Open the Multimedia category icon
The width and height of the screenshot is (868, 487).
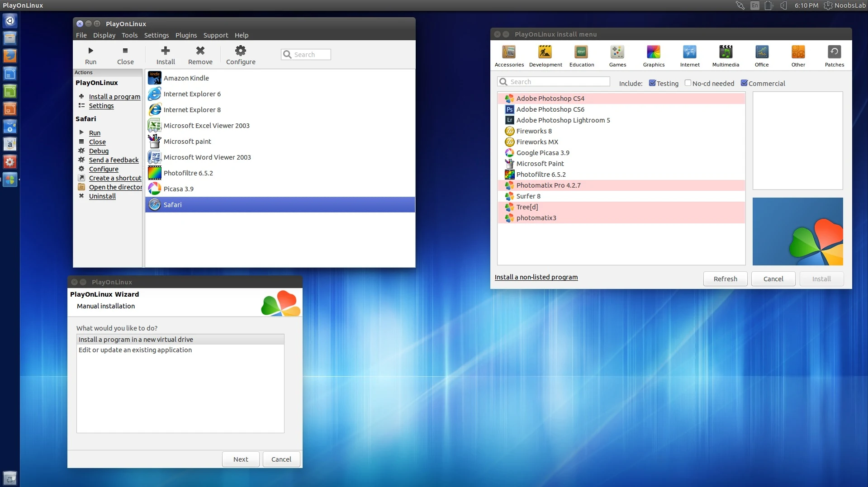[726, 56]
